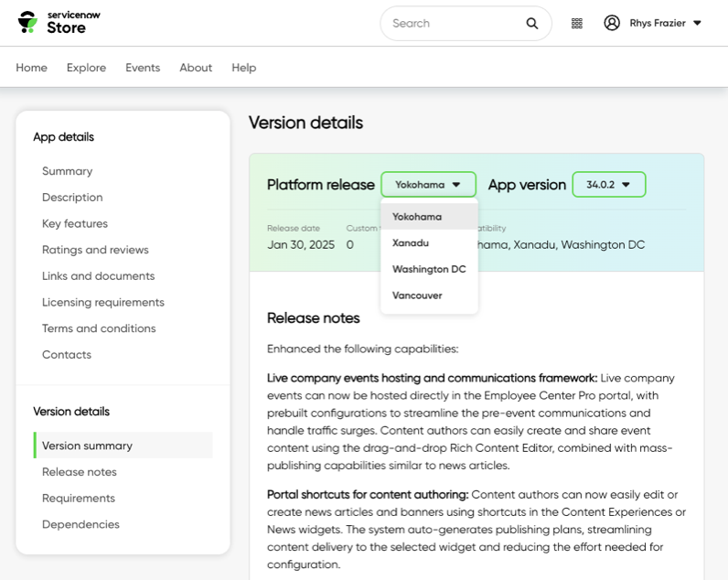Open the About nav item
This screenshot has width=728, height=580.
196,68
